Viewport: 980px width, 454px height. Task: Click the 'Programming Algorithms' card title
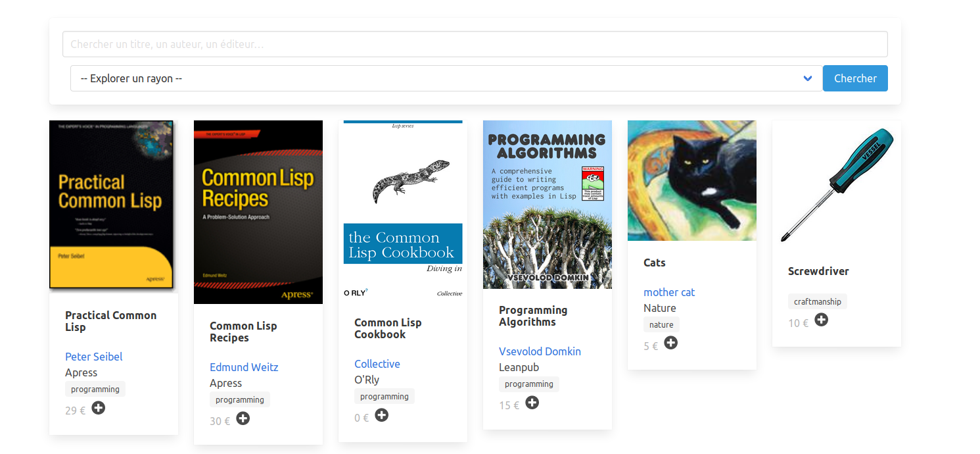click(x=533, y=316)
